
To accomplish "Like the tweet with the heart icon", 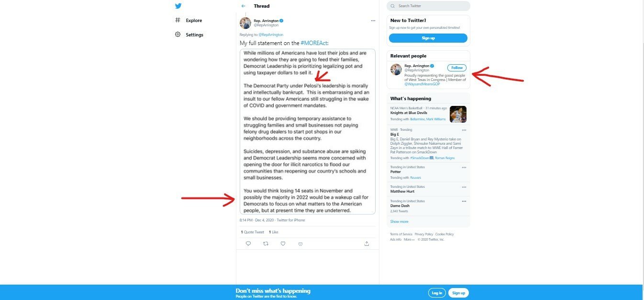I will point(283,243).
